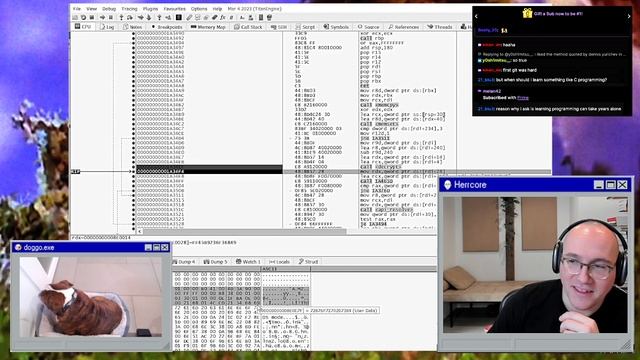
Task: Switch to the SEH tab
Action: 279,27
